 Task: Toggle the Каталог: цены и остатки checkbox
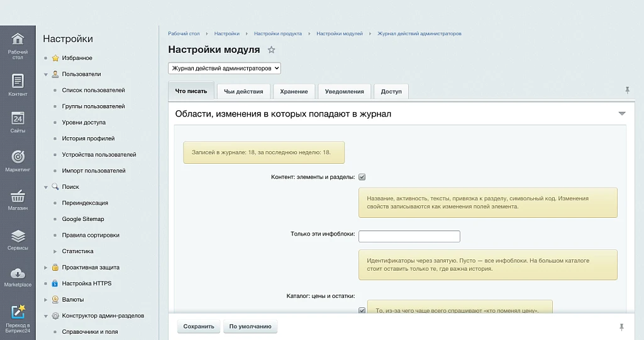(362, 310)
